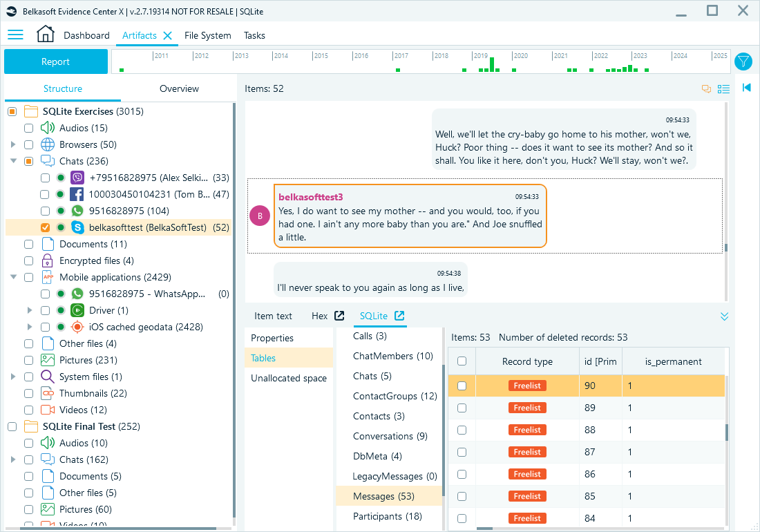This screenshot has width=760, height=532.
Task: Open the Participants (18) table
Action: click(389, 517)
